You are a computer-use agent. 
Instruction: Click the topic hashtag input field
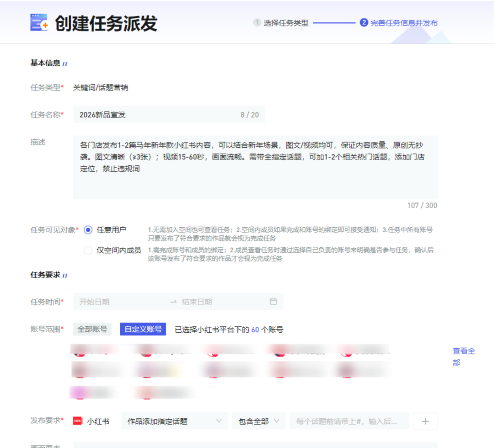349,421
